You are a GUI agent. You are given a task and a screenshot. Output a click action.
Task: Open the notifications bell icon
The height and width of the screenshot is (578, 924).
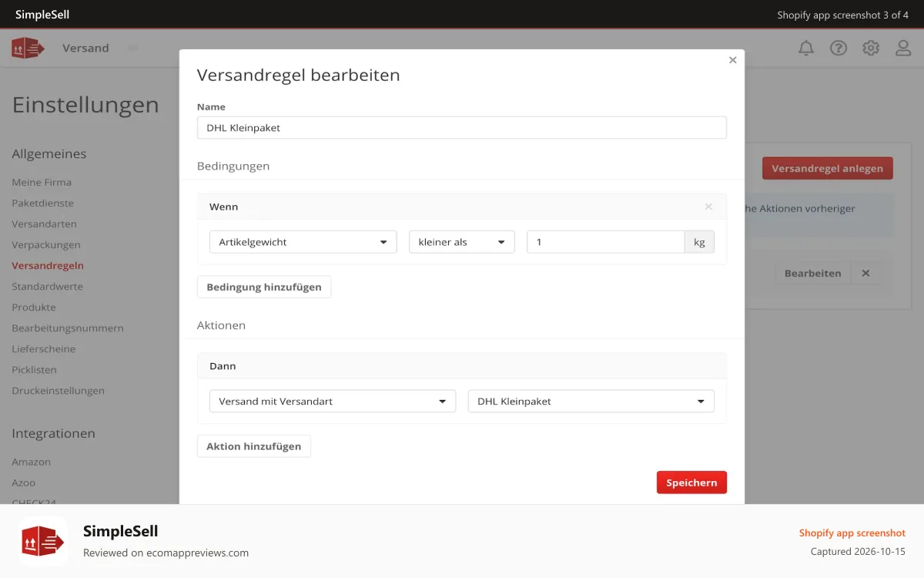coord(806,48)
